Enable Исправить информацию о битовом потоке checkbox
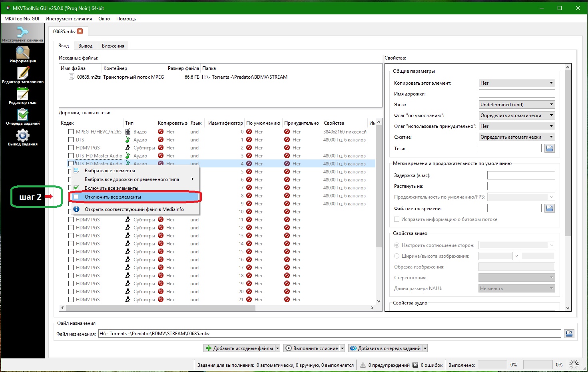This screenshot has width=588, height=372. tap(397, 219)
